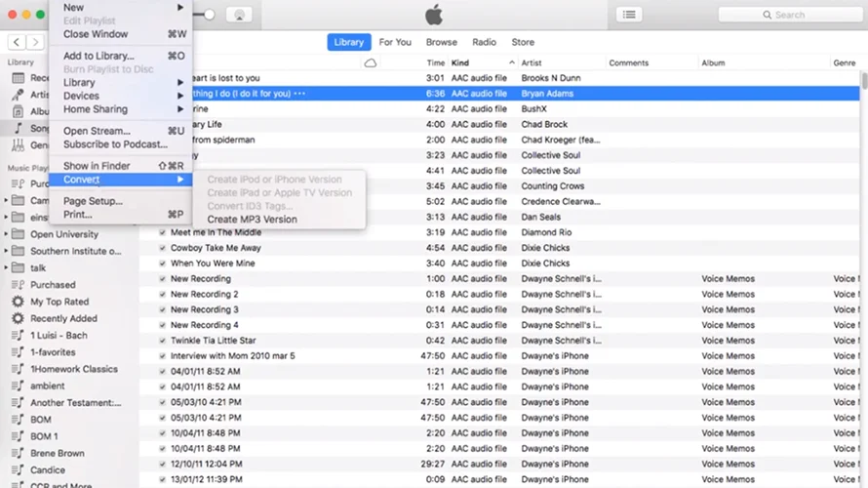Viewport: 868px width, 488px height.
Task: Sort songs by the Kind column header
Action: [460, 63]
